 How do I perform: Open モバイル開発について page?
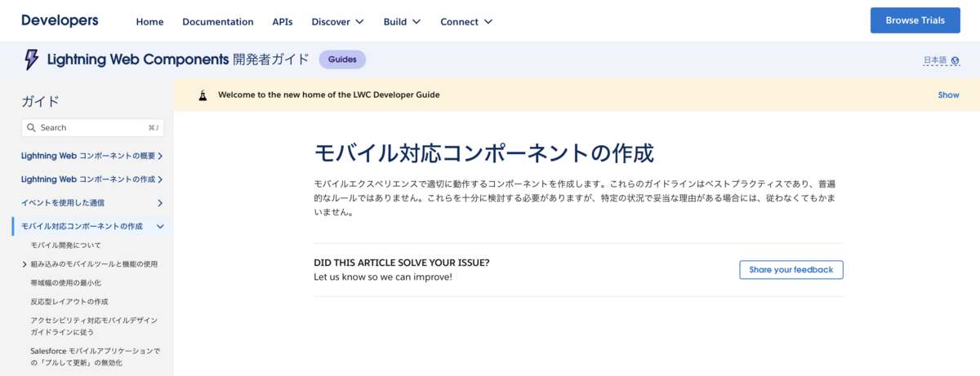pos(66,246)
